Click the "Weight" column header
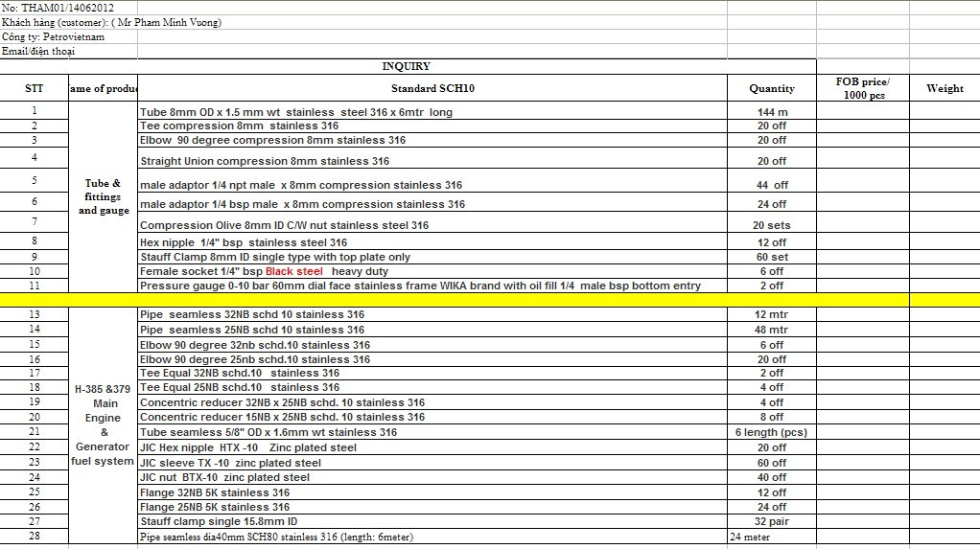 [945, 88]
